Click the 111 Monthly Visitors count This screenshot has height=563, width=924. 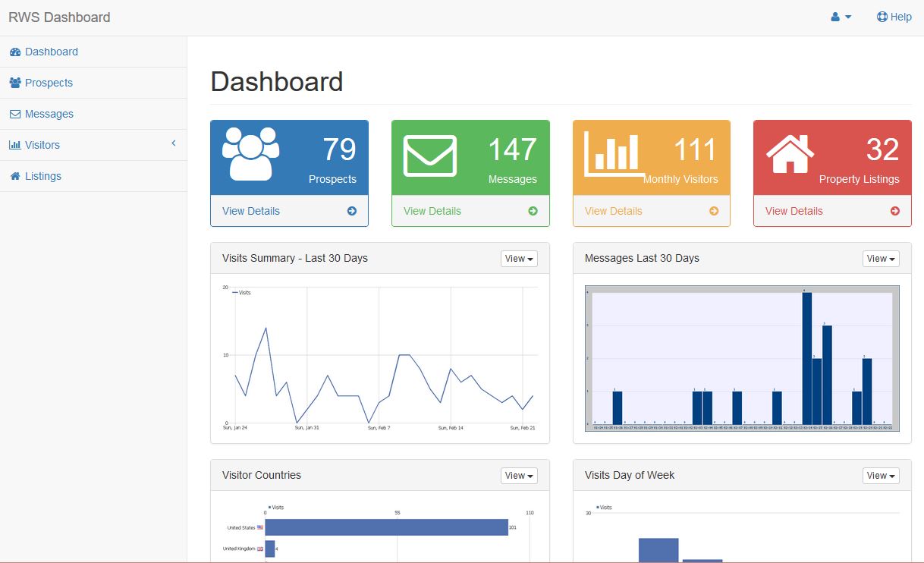pos(695,149)
